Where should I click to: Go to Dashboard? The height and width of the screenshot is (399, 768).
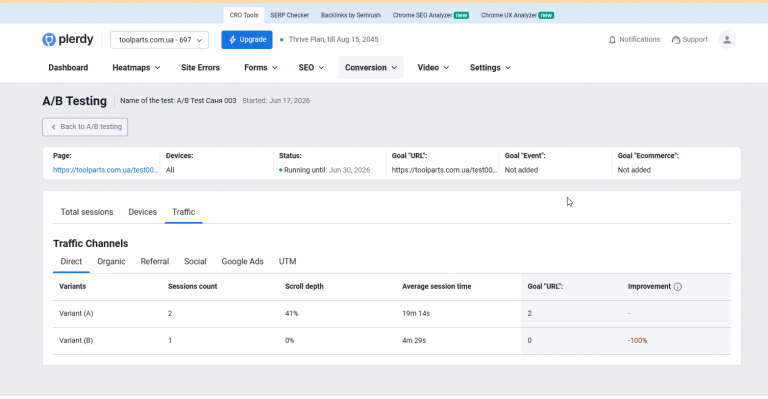[x=68, y=68]
